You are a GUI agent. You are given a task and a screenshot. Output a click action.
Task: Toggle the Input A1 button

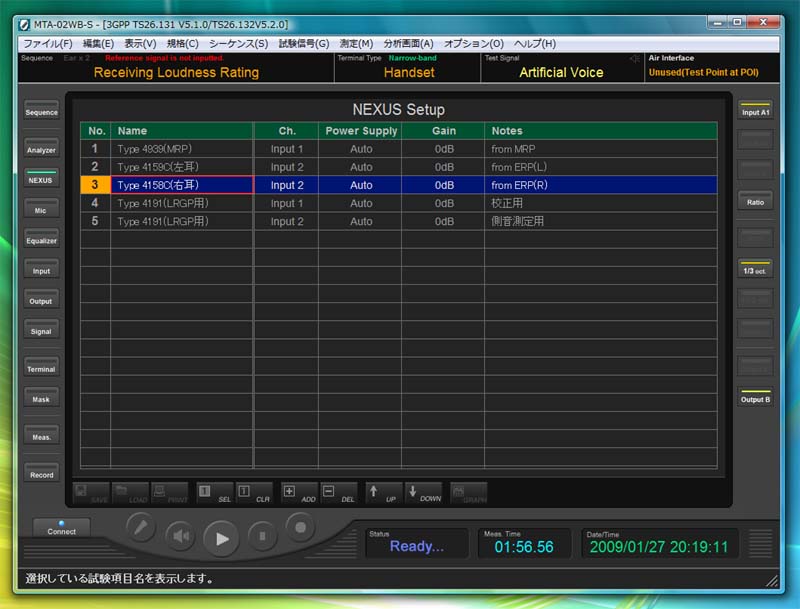[755, 110]
